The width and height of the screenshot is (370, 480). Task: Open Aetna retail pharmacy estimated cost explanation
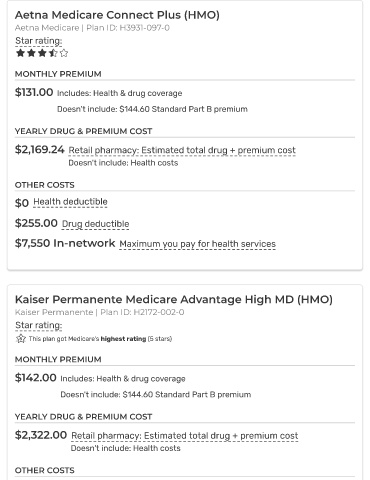(182, 150)
